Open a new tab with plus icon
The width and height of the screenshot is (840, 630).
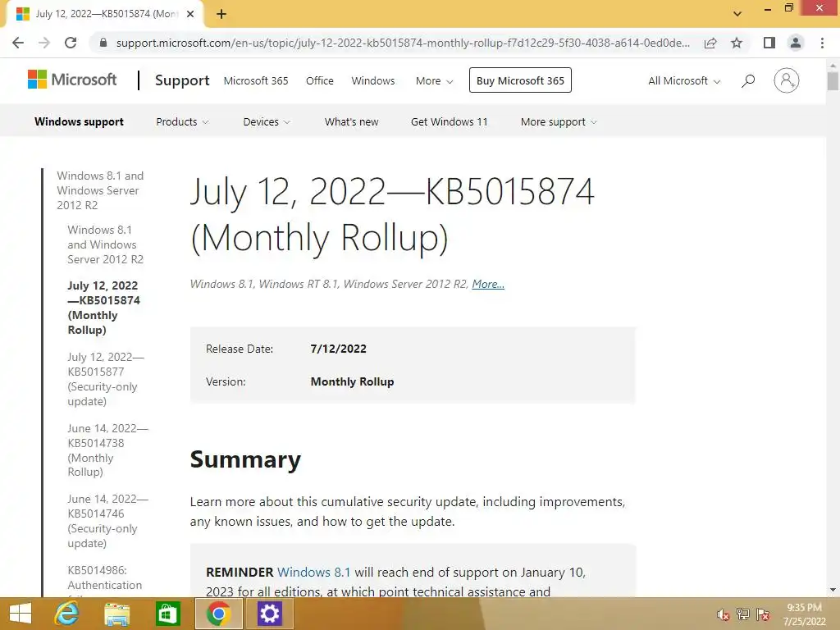(x=221, y=15)
